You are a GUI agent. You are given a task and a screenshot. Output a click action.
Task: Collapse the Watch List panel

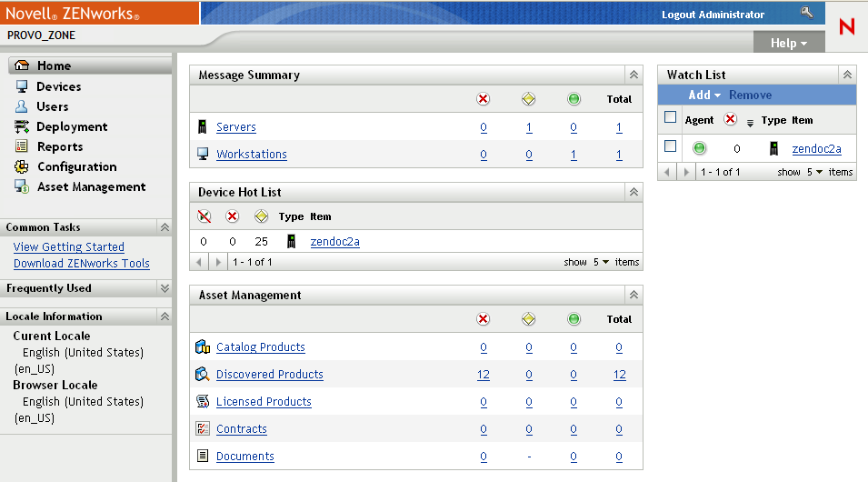[847, 75]
